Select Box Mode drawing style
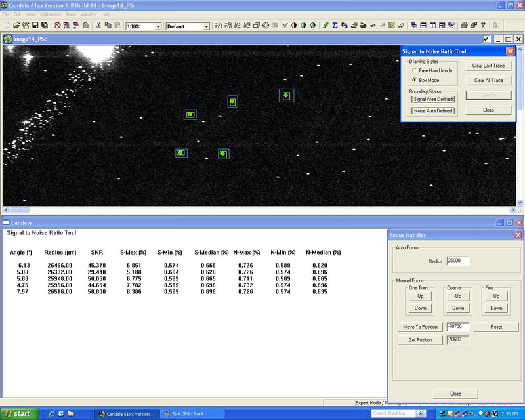This screenshot has width=525, height=420. point(413,80)
